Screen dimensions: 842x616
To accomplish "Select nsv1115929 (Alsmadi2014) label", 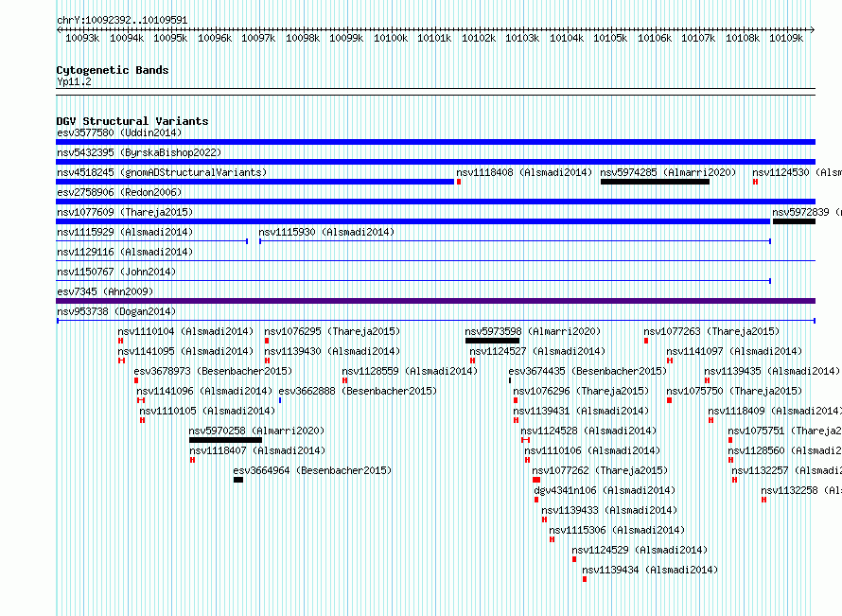I will (x=125, y=232).
